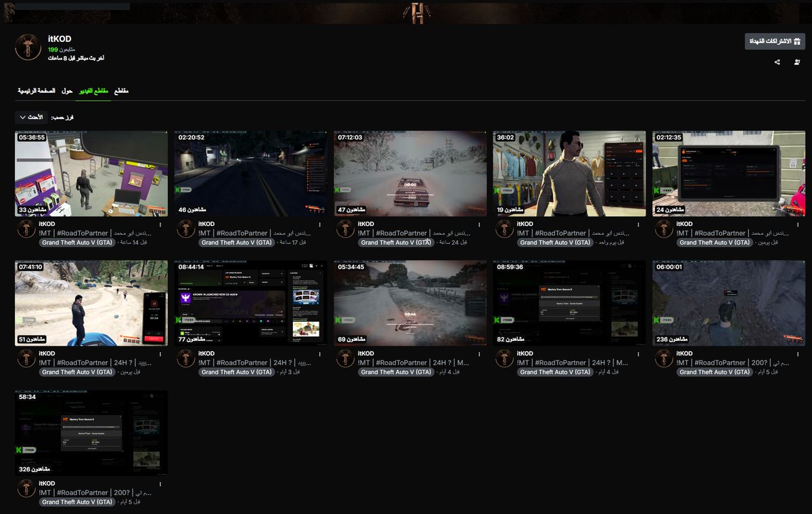Screen dimensions: 812x514
Task: Click the Grand Theft Auto V tag under 06:00:01 video
Action: 715,372
